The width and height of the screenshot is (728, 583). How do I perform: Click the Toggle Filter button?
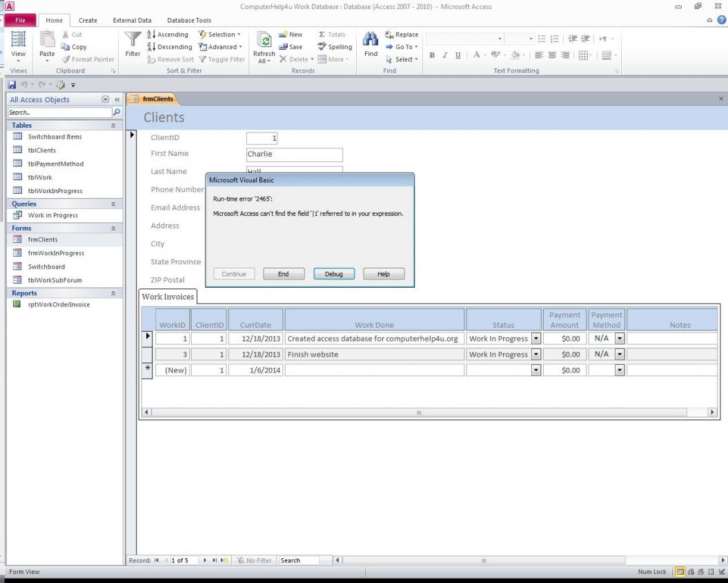[x=222, y=59]
